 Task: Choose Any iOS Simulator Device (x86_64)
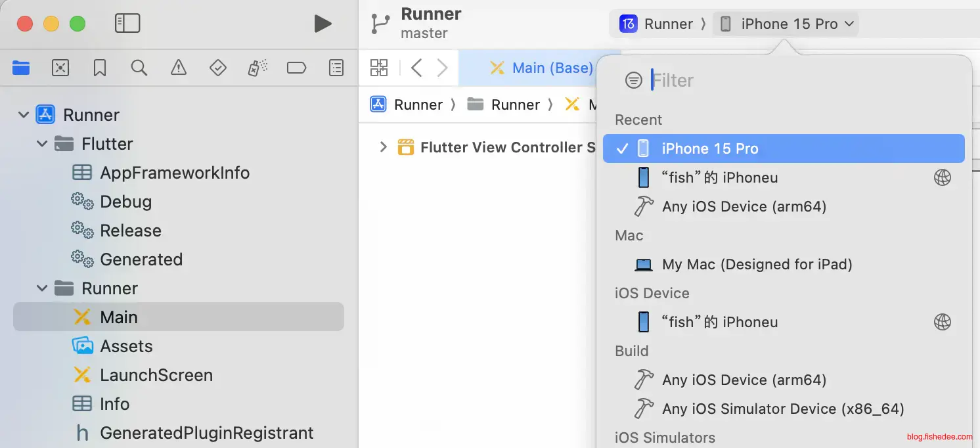(783, 409)
